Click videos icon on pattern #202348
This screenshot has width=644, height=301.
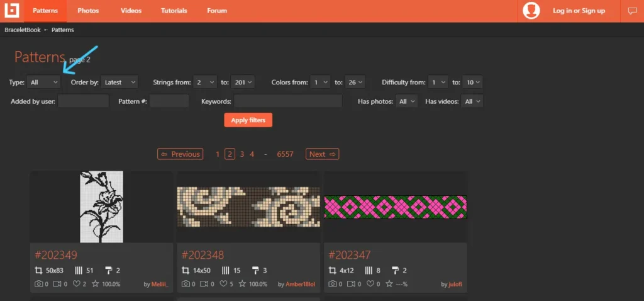tap(203, 284)
